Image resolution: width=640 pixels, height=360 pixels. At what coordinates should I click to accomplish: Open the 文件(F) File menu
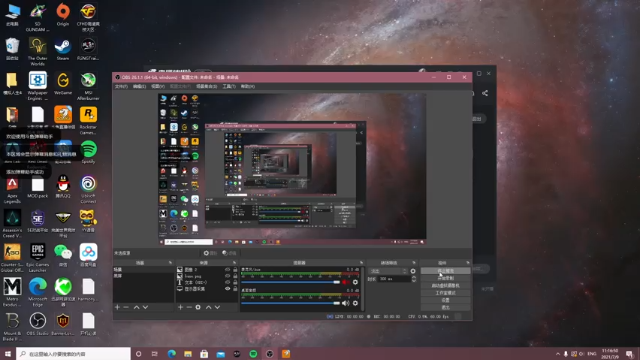121,87
